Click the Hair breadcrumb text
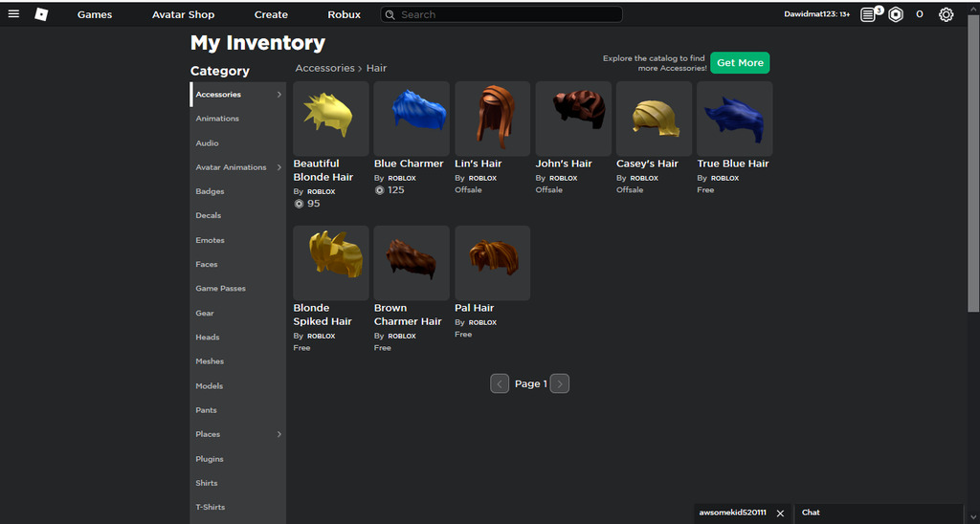The height and width of the screenshot is (524, 980). coord(376,68)
